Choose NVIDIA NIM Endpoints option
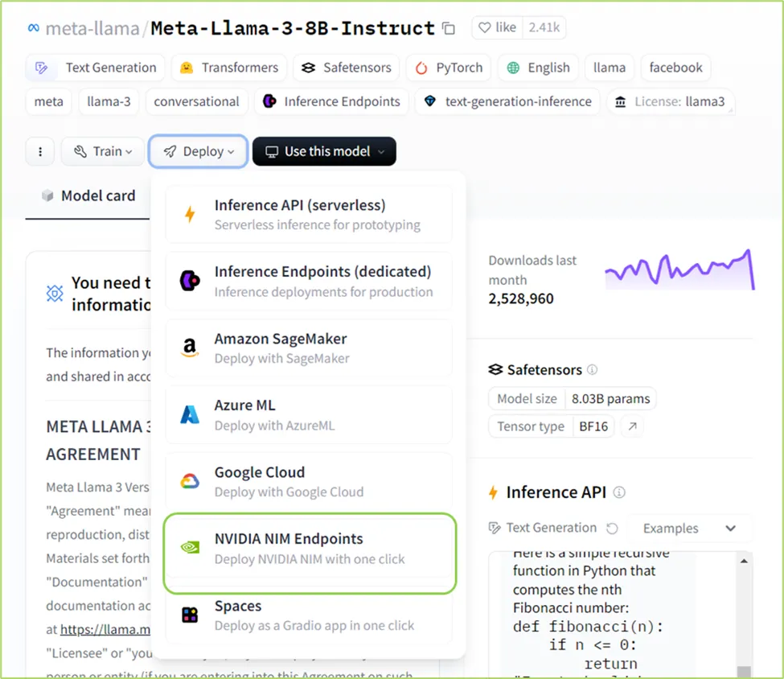The image size is (784, 679). click(309, 549)
